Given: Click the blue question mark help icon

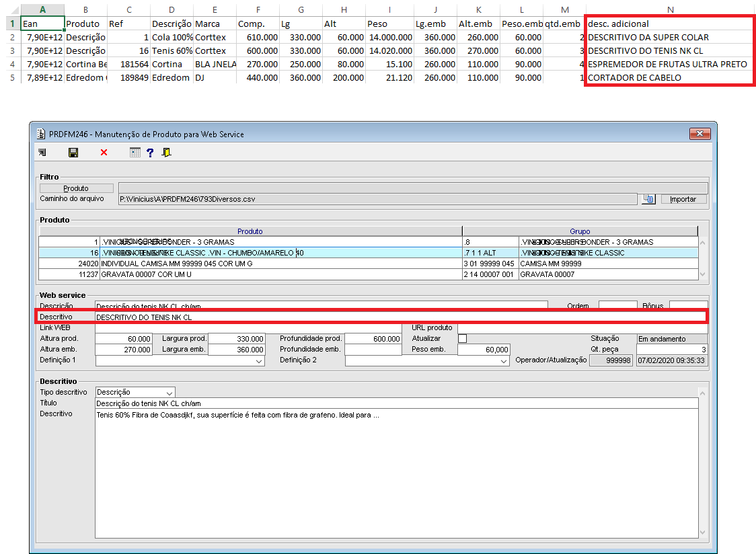Looking at the screenshot, I should 150,153.
